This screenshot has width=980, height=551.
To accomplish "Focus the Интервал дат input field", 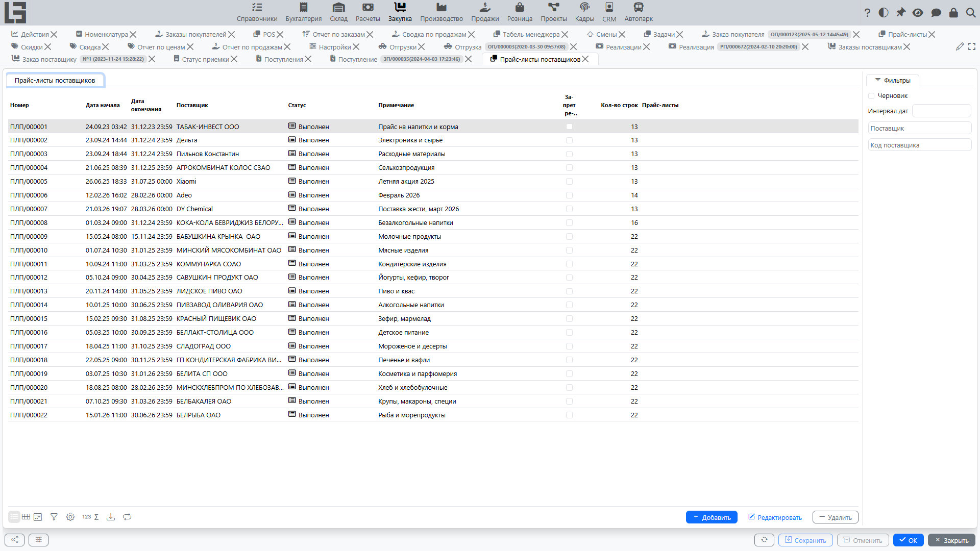I will coord(941,111).
